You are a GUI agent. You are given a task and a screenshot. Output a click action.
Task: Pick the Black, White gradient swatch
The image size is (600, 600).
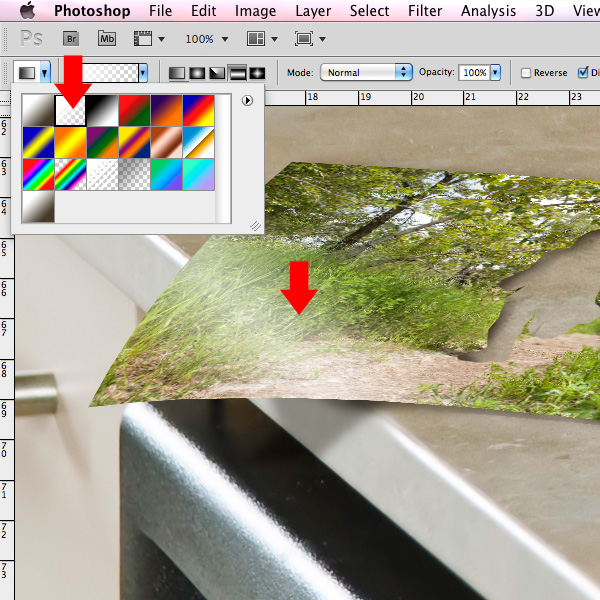click(103, 110)
